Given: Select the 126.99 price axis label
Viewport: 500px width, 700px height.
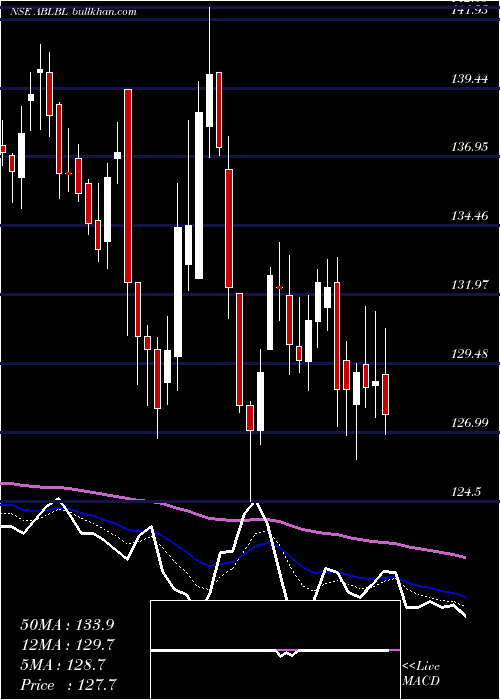Looking at the screenshot, I should click(470, 422).
